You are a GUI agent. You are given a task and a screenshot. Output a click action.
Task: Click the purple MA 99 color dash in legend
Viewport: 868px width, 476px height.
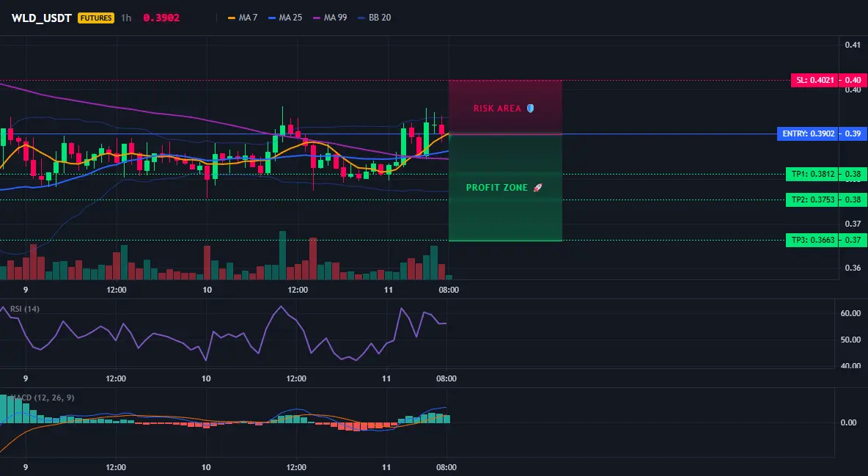[317, 18]
